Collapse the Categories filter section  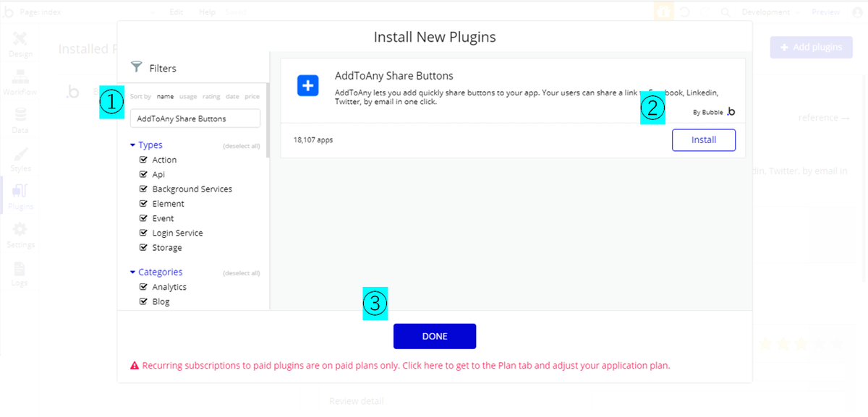pyautogui.click(x=156, y=272)
